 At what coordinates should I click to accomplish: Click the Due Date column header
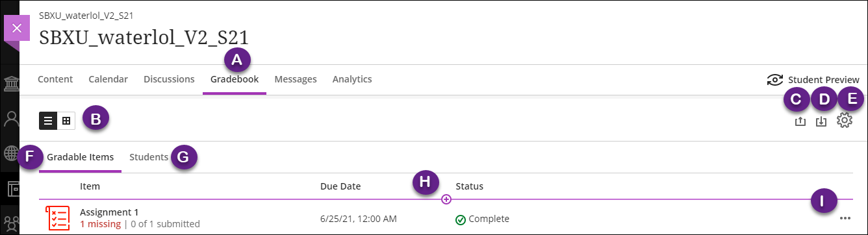pyautogui.click(x=340, y=186)
